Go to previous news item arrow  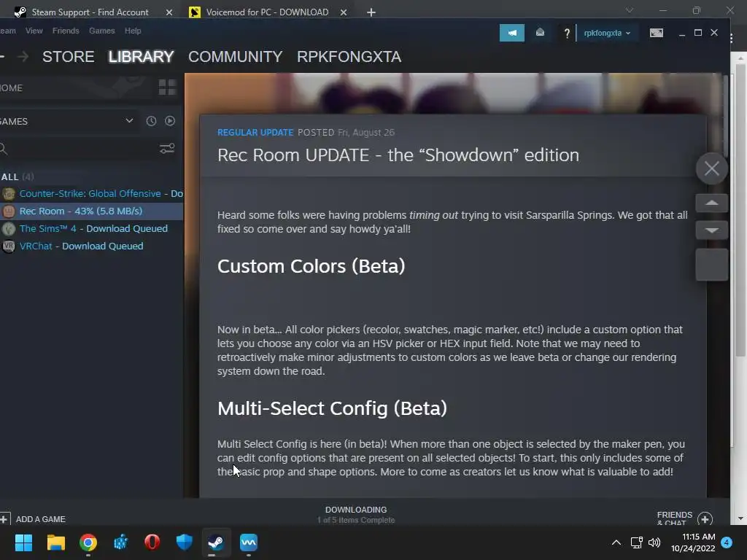712,203
